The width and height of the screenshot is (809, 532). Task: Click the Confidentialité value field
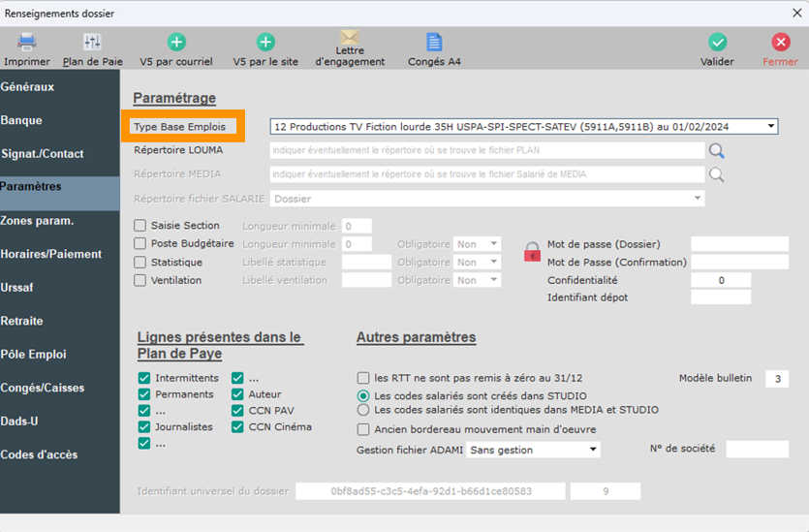coord(721,280)
